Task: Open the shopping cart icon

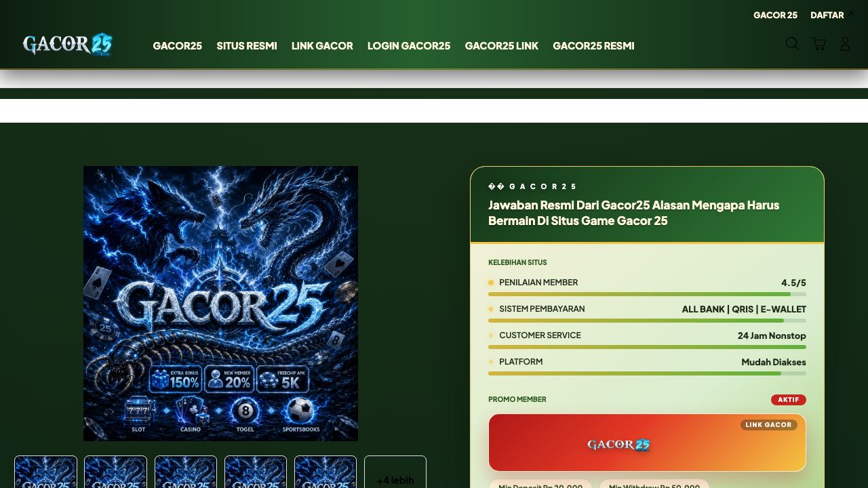Action: [819, 44]
